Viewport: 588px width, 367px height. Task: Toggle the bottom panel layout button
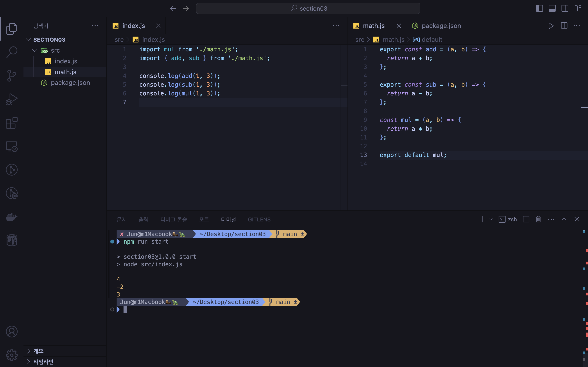552,9
